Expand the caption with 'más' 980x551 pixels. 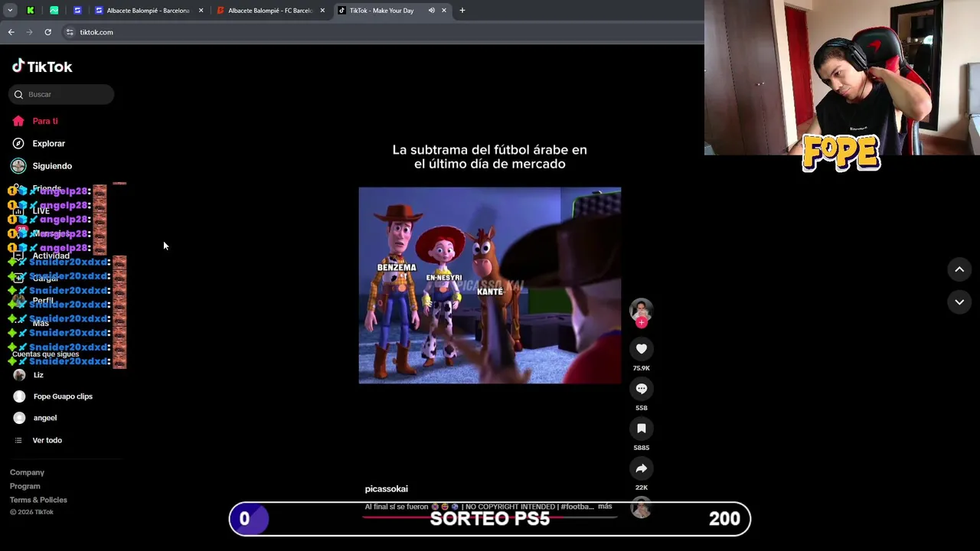point(605,507)
